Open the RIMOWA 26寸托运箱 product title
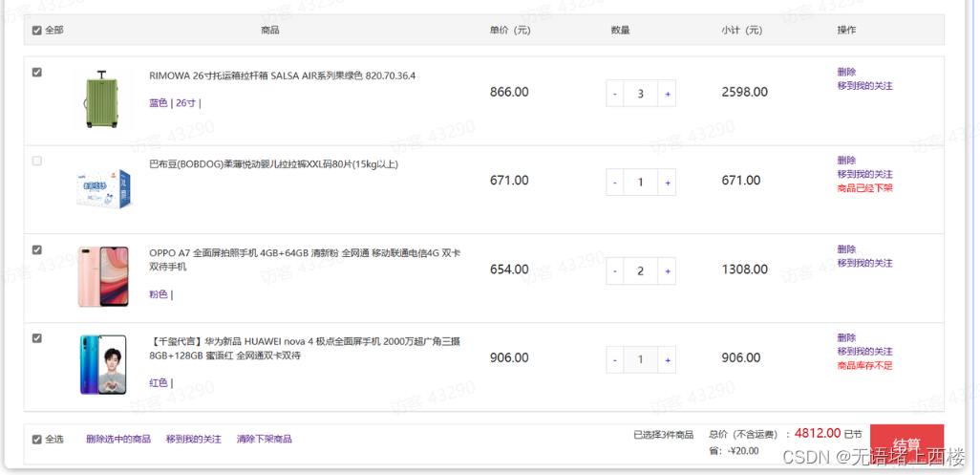The height and width of the screenshot is (475, 980). tap(283, 76)
